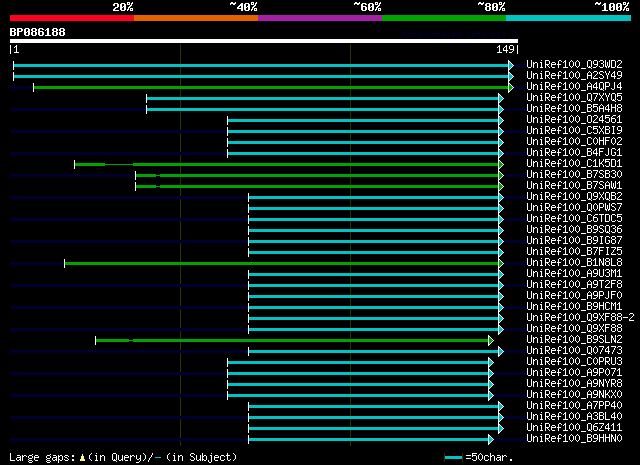
Task: Select UniRef100_B4FJG1 label
Action: 574,152
